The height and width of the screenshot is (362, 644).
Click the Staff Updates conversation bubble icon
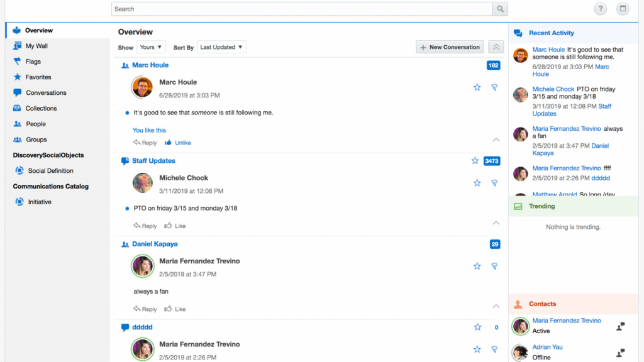(125, 161)
